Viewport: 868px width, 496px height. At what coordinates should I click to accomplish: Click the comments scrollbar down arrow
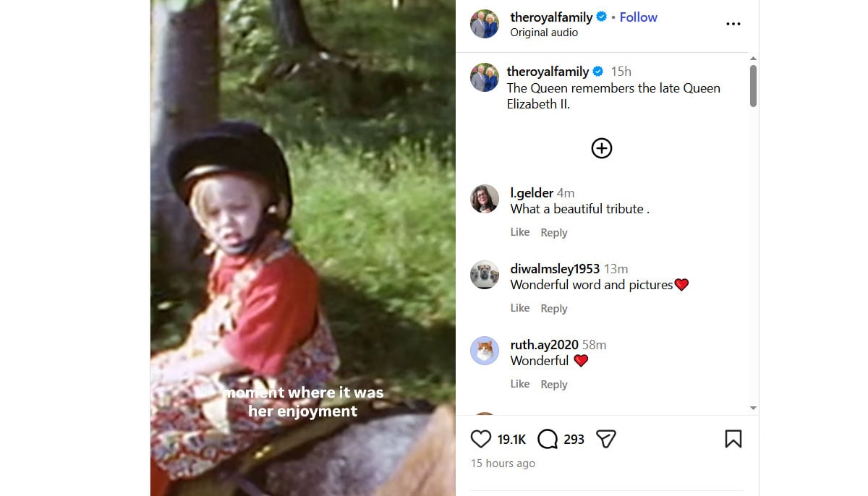[x=753, y=409]
